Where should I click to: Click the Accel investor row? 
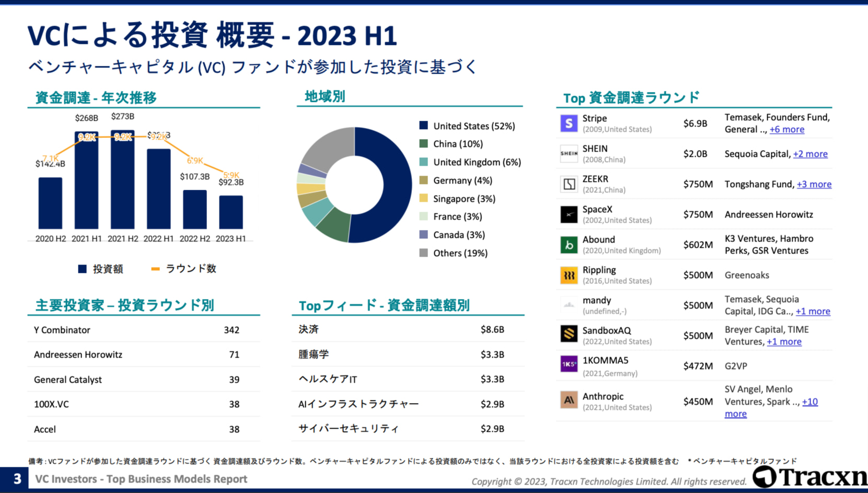point(144,429)
